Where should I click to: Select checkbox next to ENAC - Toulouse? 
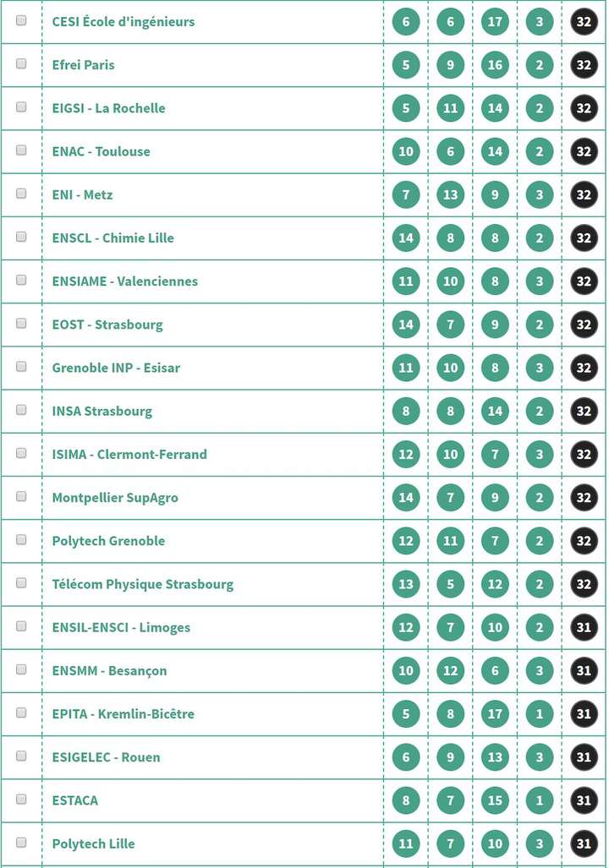21,150
